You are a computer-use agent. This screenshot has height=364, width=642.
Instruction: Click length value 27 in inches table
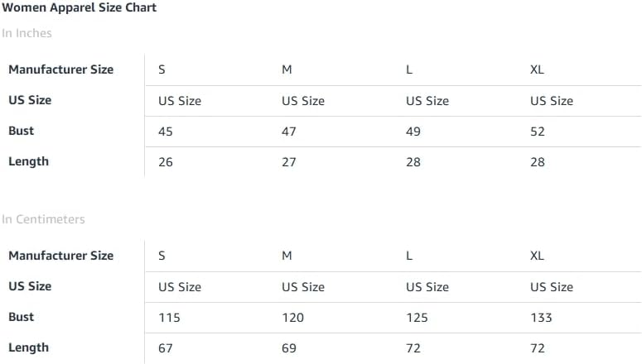pyautogui.click(x=289, y=162)
